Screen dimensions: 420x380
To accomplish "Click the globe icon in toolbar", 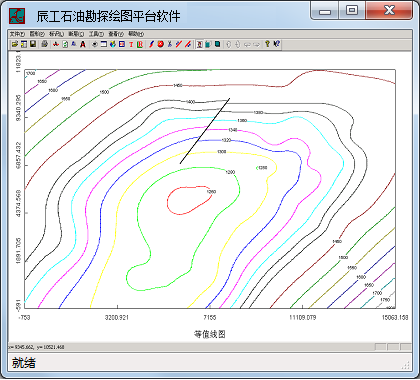I will click(x=113, y=44).
